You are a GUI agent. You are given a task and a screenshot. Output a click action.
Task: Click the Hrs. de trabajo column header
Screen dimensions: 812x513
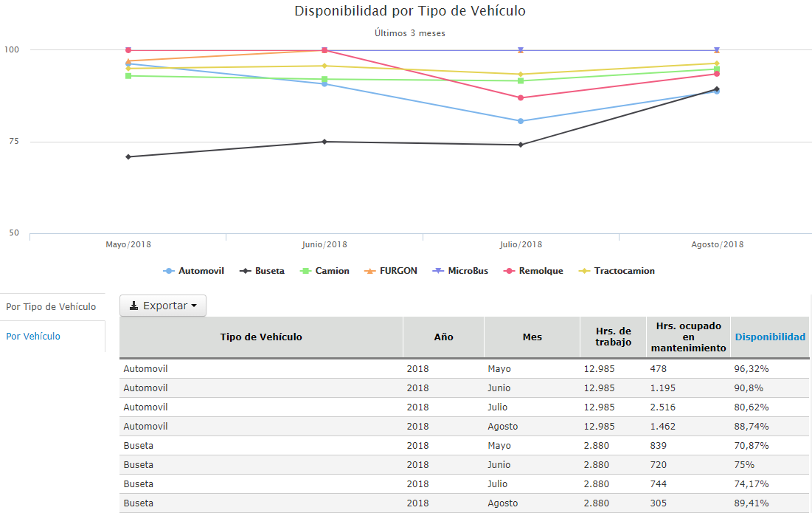pos(613,337)
